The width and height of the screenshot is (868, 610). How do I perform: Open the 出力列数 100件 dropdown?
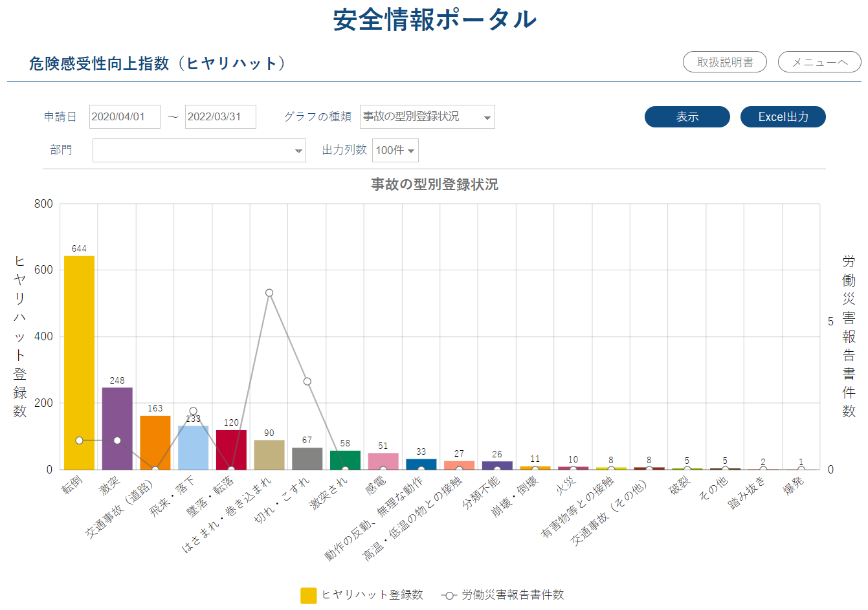(x=395, y=150)
